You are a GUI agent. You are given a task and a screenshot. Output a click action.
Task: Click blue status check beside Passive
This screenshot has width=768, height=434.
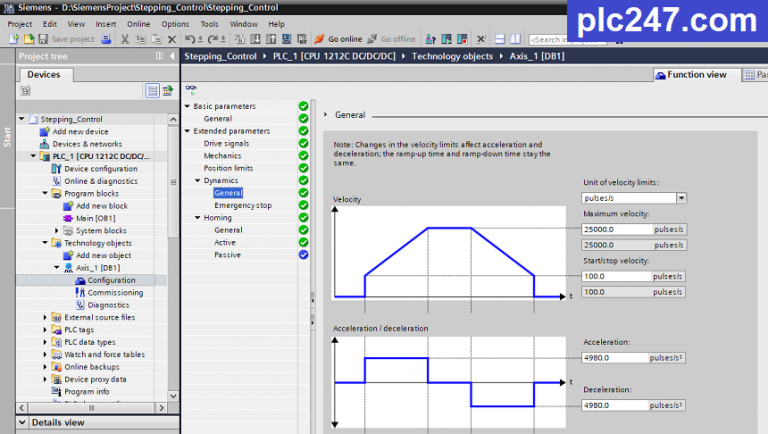303,254
